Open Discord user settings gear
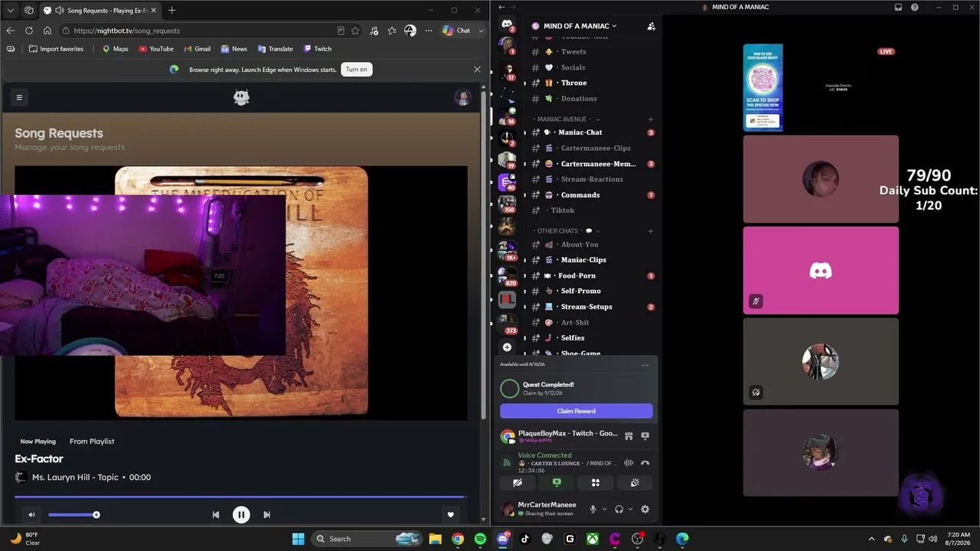The height and width of the screenshot is (551, 980). (x=645, y=510)
